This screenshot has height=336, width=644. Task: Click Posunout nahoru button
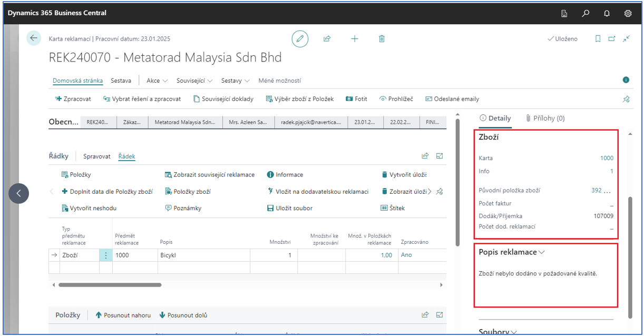coord(123,315)
